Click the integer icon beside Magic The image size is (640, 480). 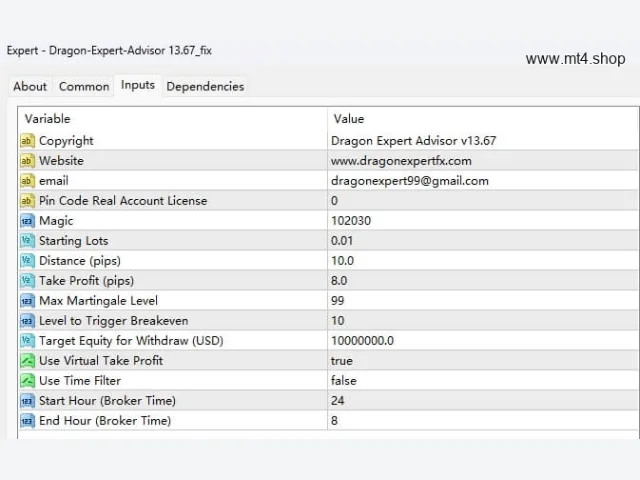27,221
